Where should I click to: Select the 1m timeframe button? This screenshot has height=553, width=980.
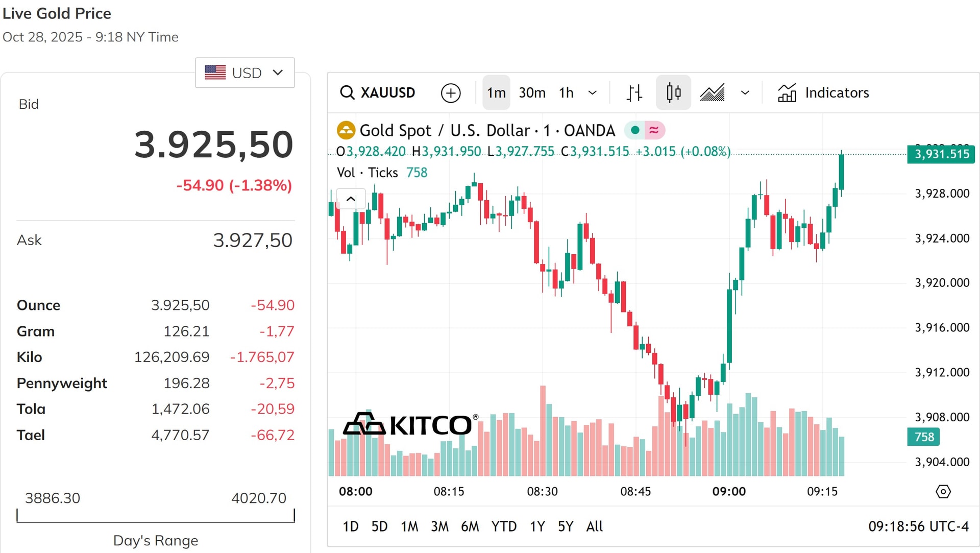coord(496,93)
